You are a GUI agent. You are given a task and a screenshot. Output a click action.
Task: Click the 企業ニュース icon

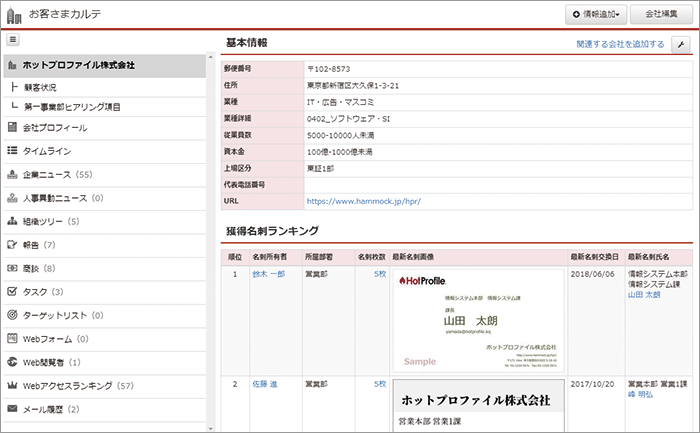[12, 174]
